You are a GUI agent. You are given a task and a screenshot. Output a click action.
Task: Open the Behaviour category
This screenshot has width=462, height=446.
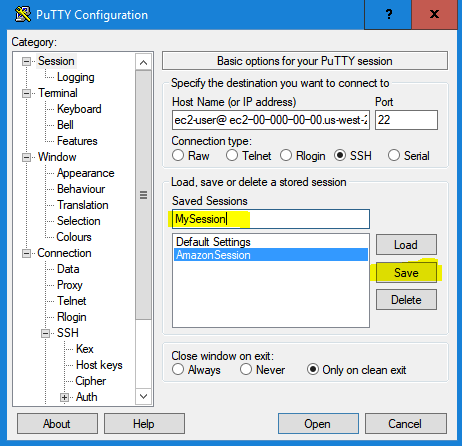pos(81,189)
